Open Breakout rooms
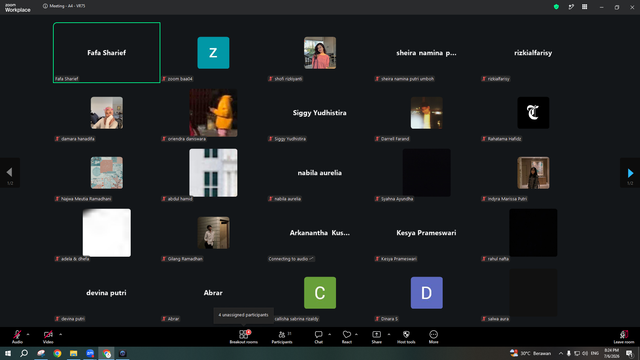 tap(244, 337)
